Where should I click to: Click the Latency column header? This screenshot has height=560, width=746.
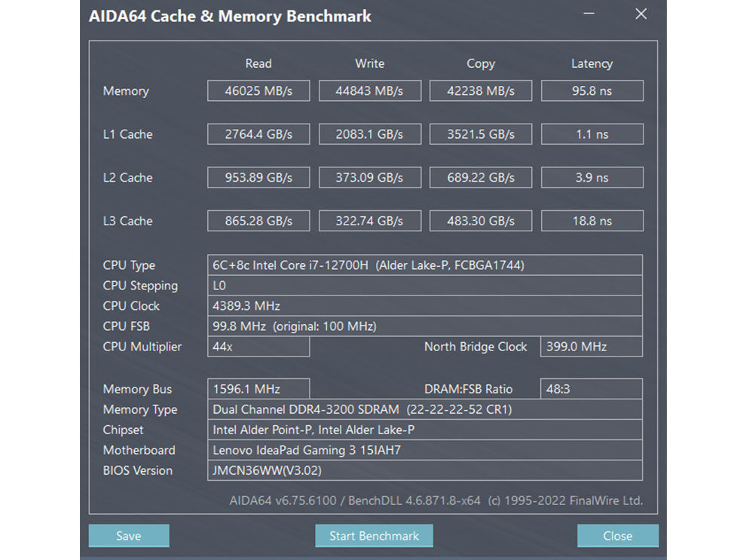[592, 64]
